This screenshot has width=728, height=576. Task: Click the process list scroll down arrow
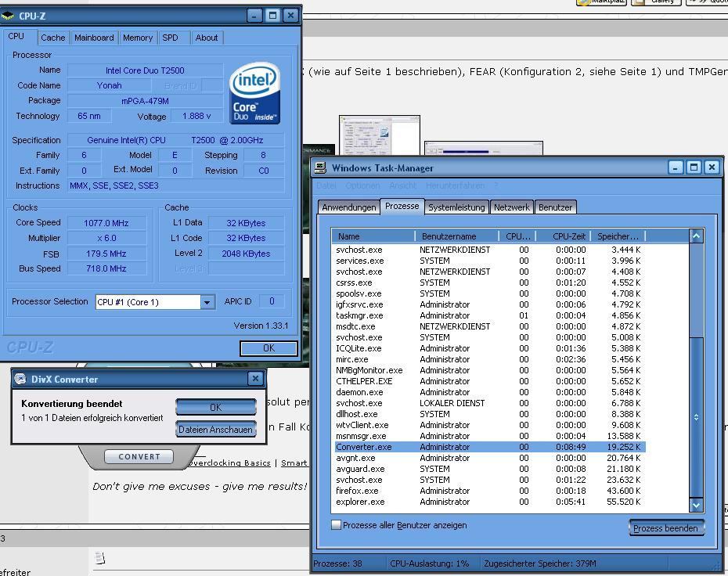pyautogui.click(x=696, y=505)
